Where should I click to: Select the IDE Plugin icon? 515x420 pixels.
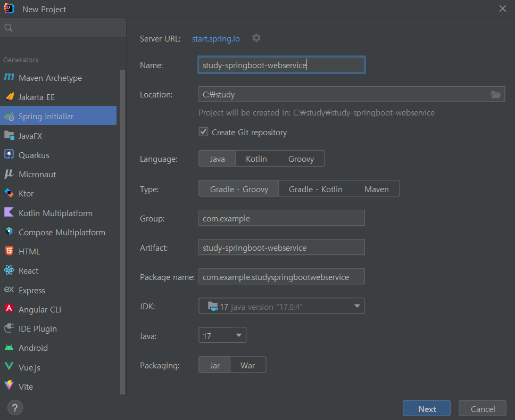click(9, 328)
